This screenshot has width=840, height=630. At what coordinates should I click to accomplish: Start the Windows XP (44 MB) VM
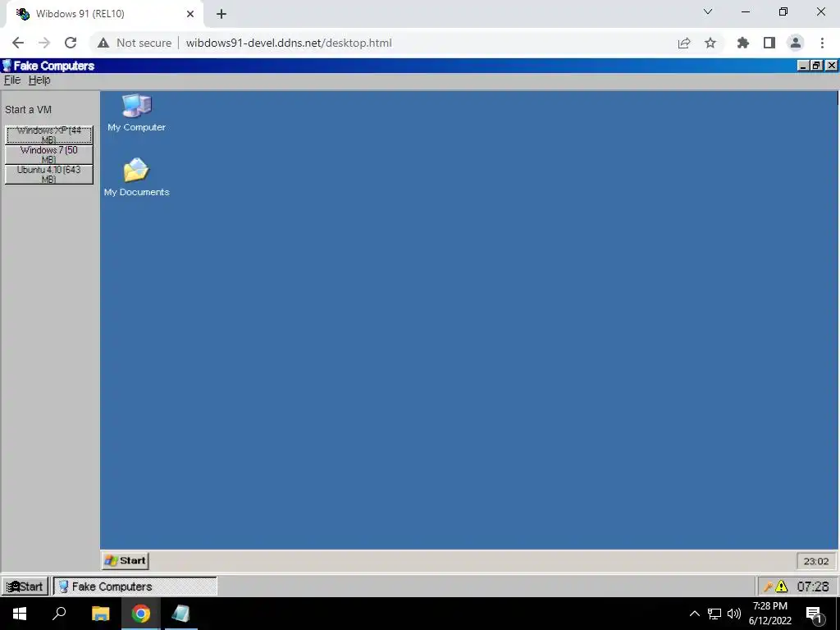click(48, 135)
